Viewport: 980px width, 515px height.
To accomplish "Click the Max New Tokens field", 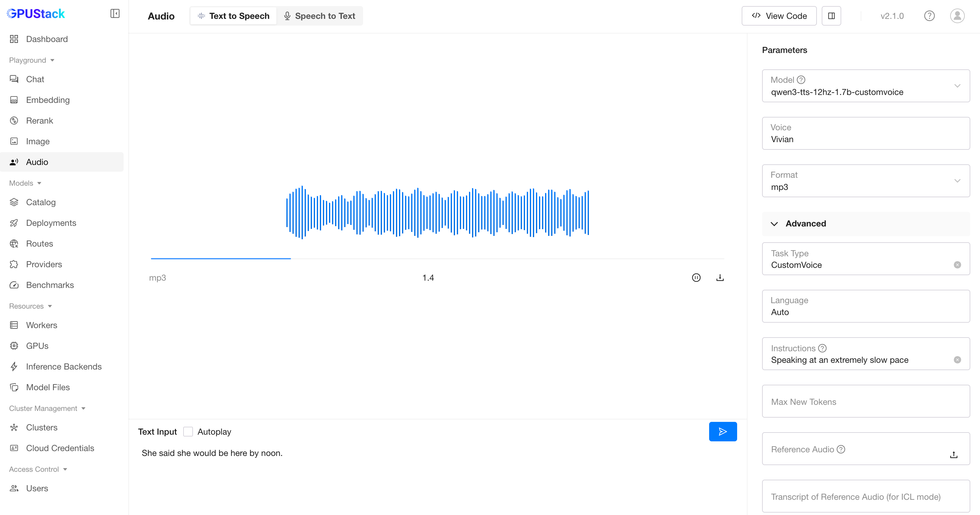I will tap(866, 402).
